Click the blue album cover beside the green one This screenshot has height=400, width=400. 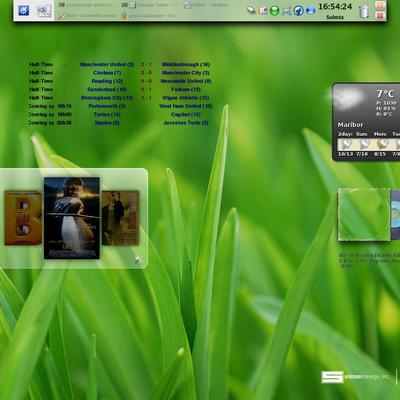(x=395, y=214)
